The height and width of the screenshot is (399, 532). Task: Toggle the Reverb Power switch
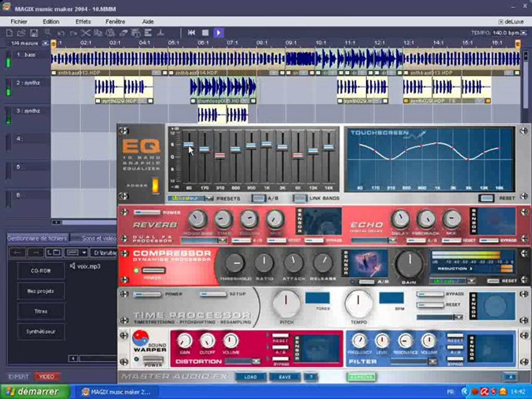coord(147,212)
